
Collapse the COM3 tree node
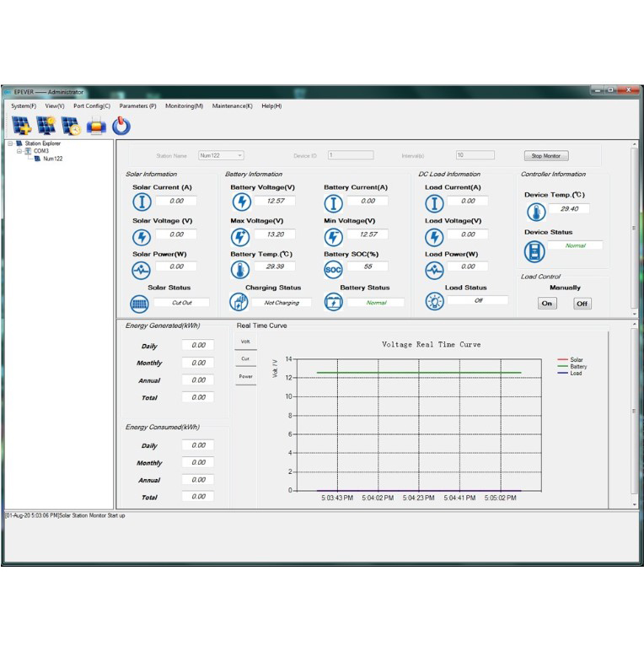click(19, 151)
